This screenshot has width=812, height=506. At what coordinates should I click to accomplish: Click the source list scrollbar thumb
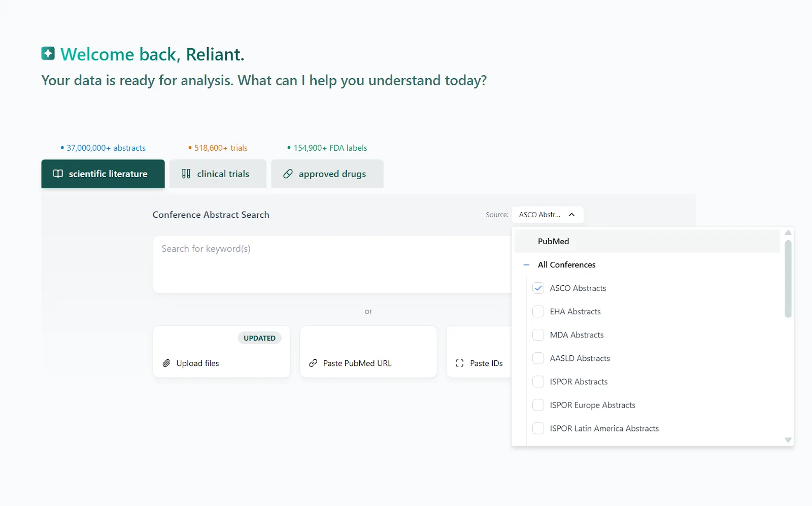pos(788,279)
